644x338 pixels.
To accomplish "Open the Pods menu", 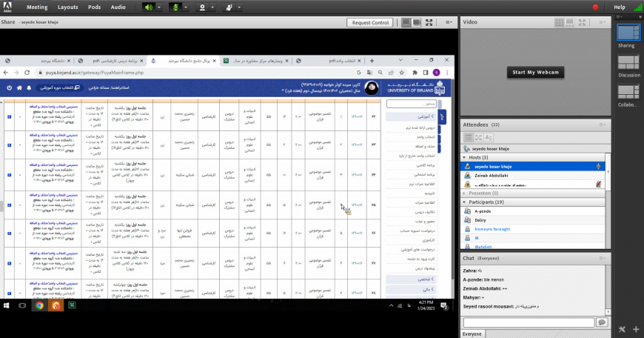I will click(95, 7).
